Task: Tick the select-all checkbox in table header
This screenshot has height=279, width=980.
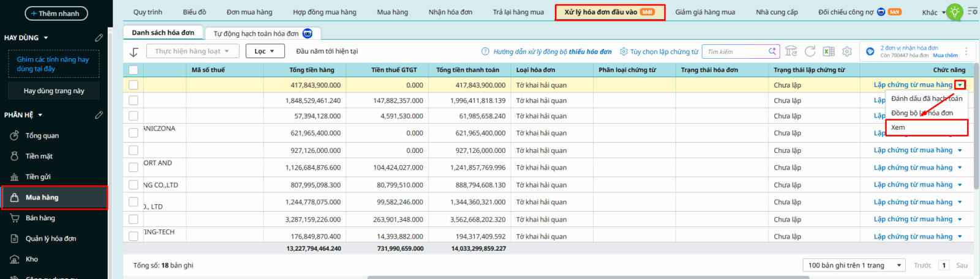Action: [x=134, y=70]
